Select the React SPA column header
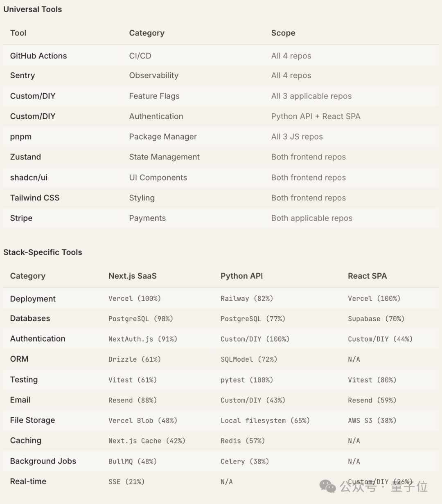The image size is (442, 504). click(368, 276)
